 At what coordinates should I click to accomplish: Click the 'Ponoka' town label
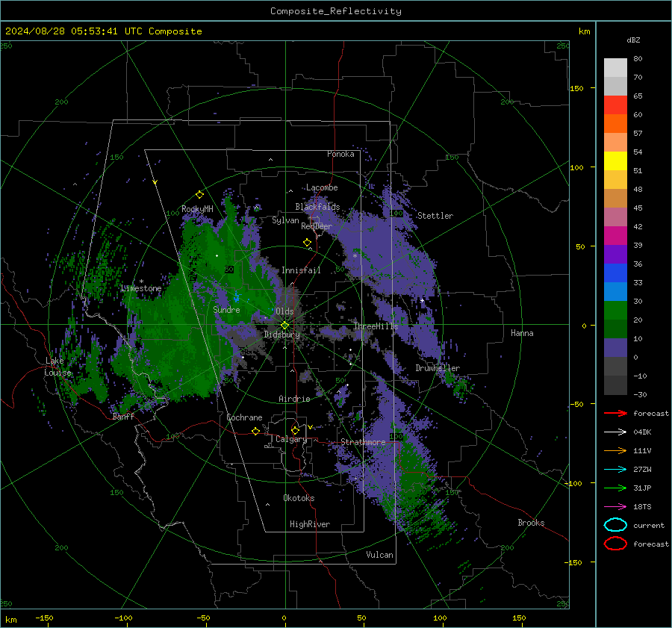click(x=340, y=154)
